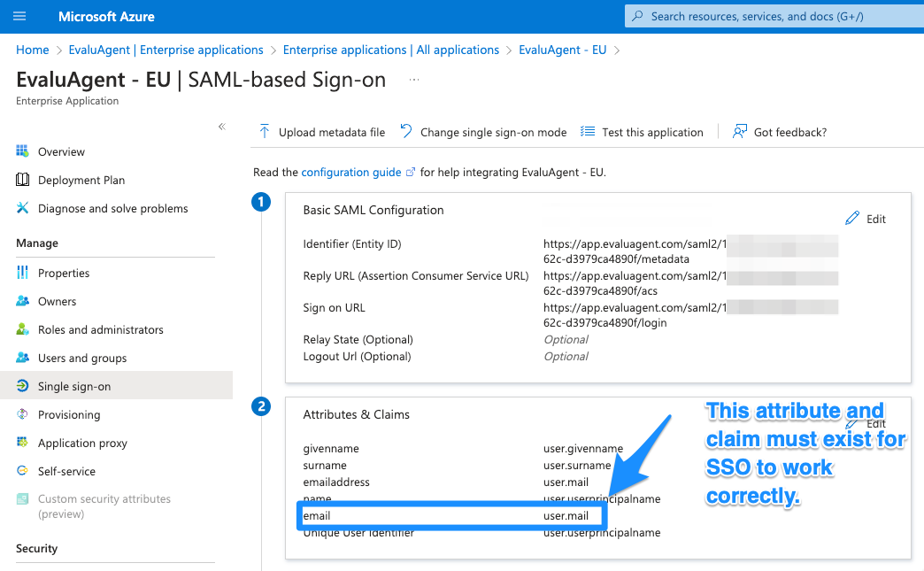Open the configuration guide link
Image resolution: width=924 pixels, height=571 pixels.
(x=351, y=172)
